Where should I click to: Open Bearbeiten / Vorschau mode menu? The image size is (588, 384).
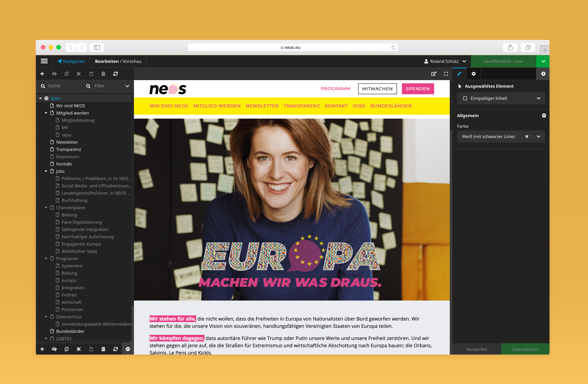[x=118, y=61]
